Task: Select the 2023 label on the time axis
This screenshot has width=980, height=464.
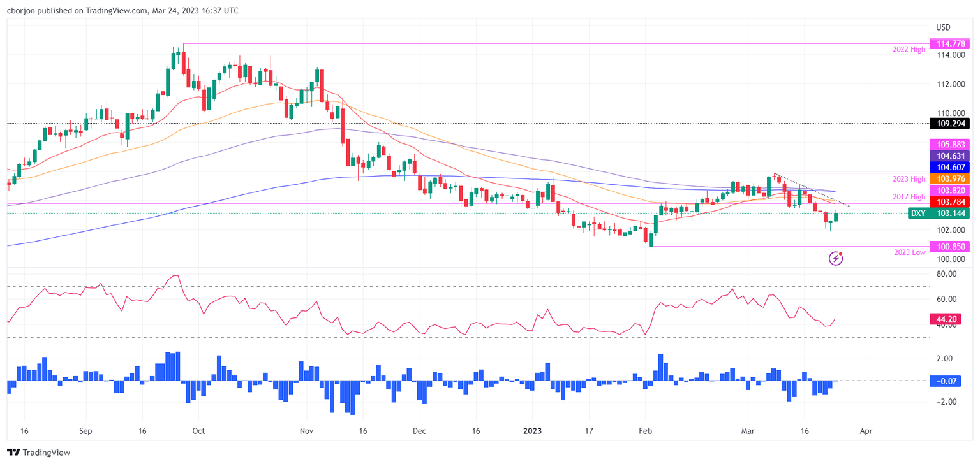Action: coord(531,431)
